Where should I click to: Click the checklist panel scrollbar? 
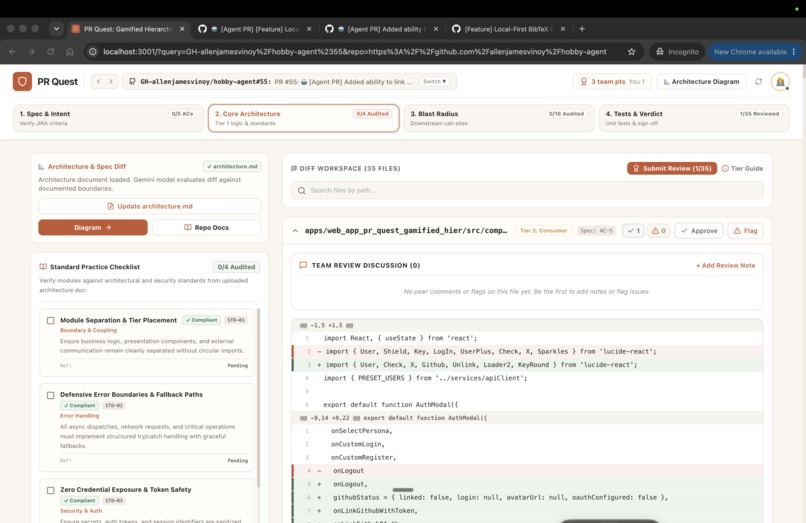coord(258,397)
